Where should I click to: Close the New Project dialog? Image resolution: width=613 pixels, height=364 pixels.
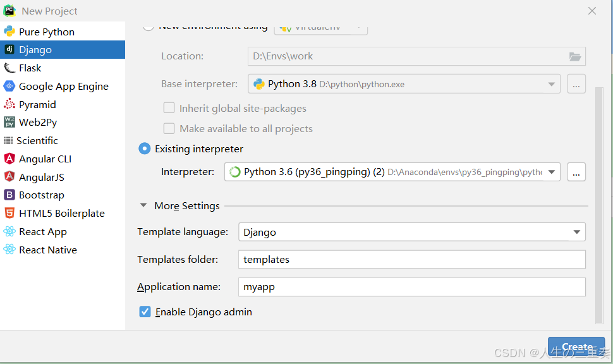pos(592,11)
